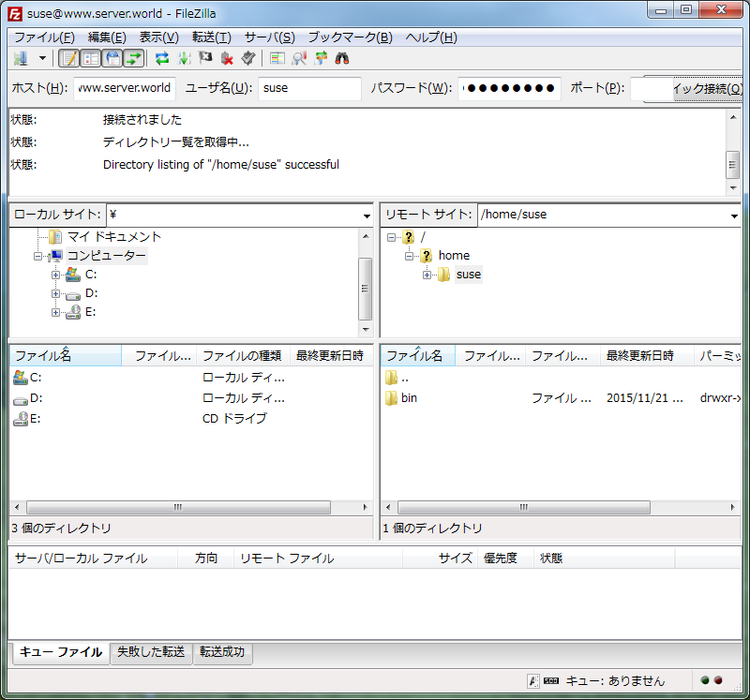Switch to the 失敗した転送 tab

pyautogui.click(x=150, y=653)
